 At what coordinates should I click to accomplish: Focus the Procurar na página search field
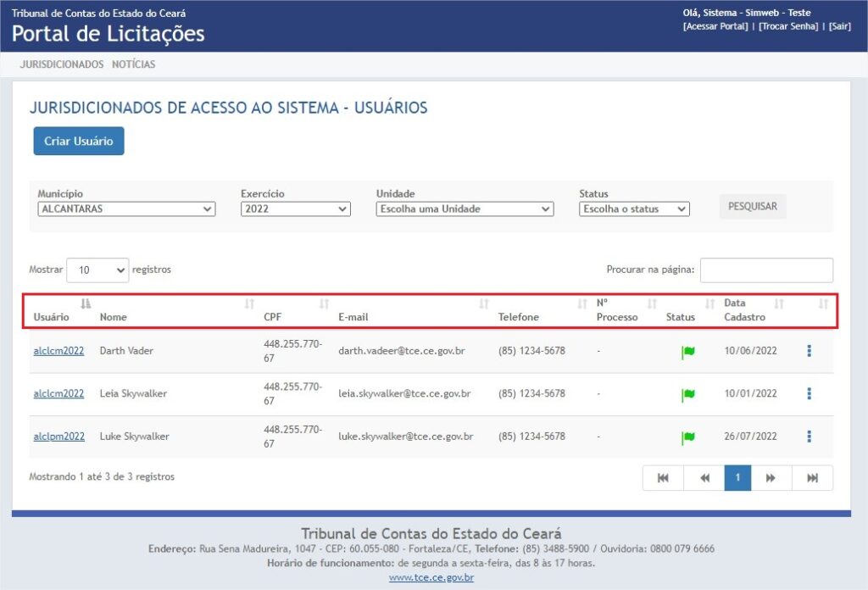pos(766,270)
